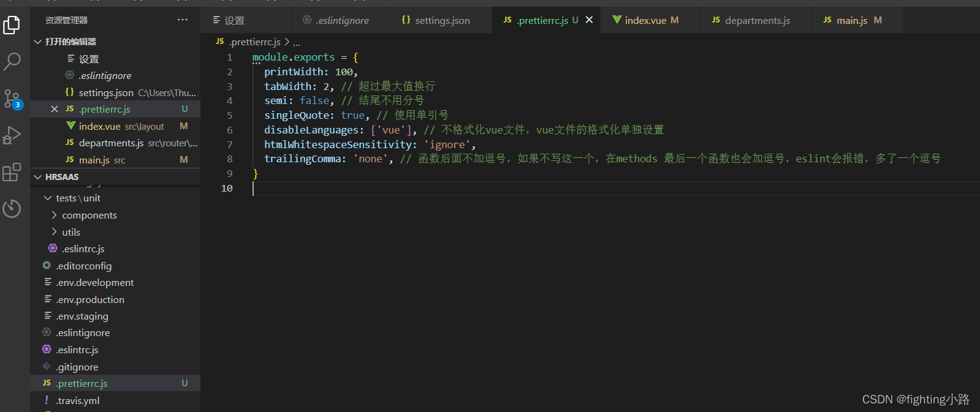Select .prettierrc.js in project file tree

(115, 383)
